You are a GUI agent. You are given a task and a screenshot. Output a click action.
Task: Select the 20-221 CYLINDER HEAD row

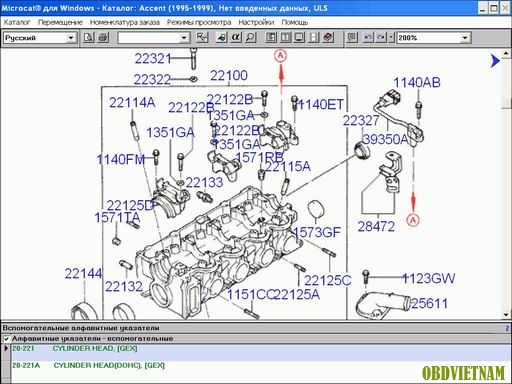(261, 349)
